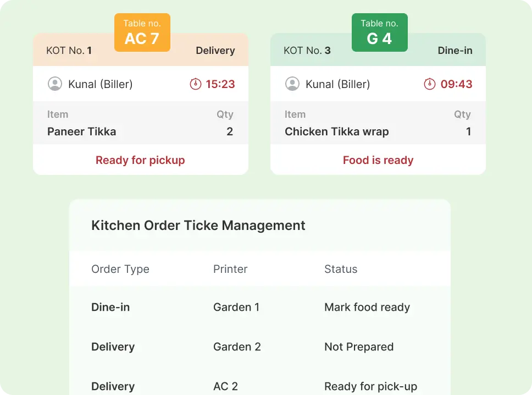
Task: Click Ready for pick-up status for AC 2
Action: point(370,387)
